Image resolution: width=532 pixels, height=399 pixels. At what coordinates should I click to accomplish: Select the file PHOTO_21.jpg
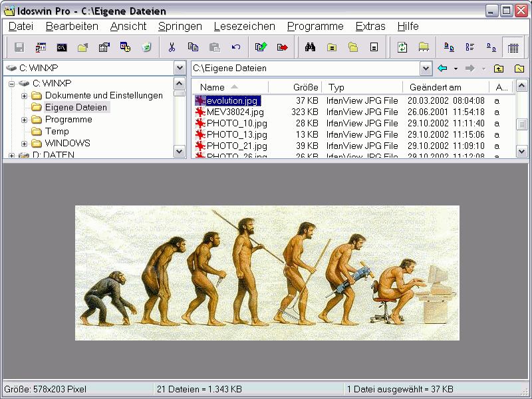(237, 146)
